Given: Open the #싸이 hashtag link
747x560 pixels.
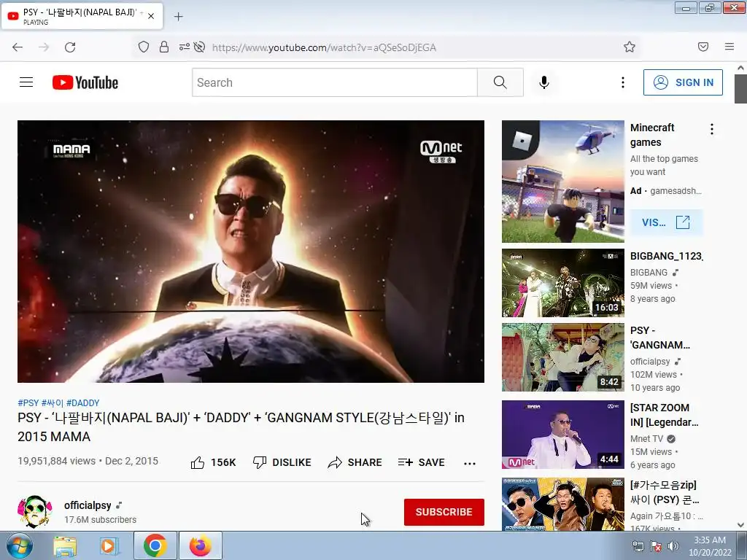Looking at the screenshot, I should click(x=53, y=402).
